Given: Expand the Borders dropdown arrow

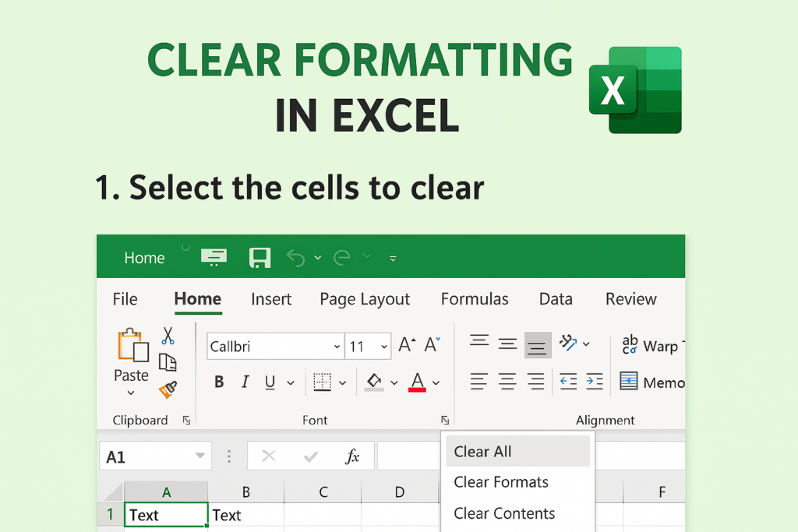Looking at the screenshot, I should tap(342, 382).
